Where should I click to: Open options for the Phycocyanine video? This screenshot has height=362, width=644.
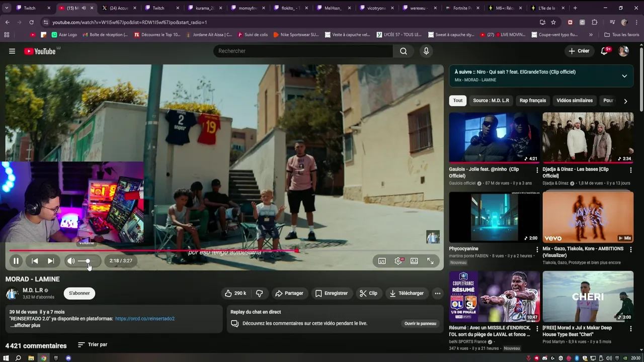coord(537,249)
